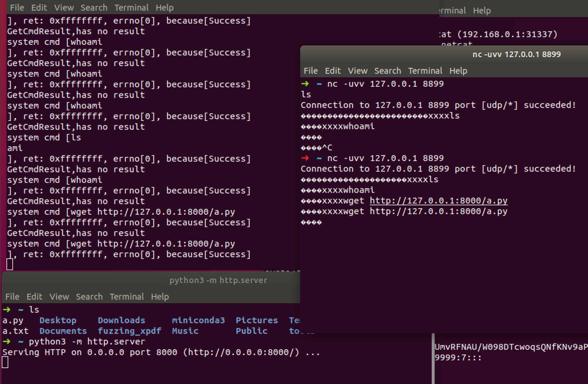Screen dimensions: 588x384
Task: Click the Desktop directory name
Action: tap(58, 321)
